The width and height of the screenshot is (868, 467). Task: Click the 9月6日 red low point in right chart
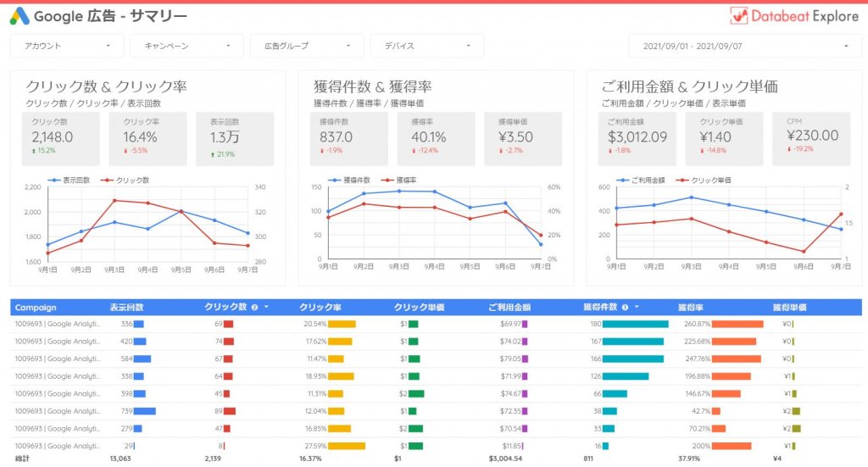[x=804, y=251]
